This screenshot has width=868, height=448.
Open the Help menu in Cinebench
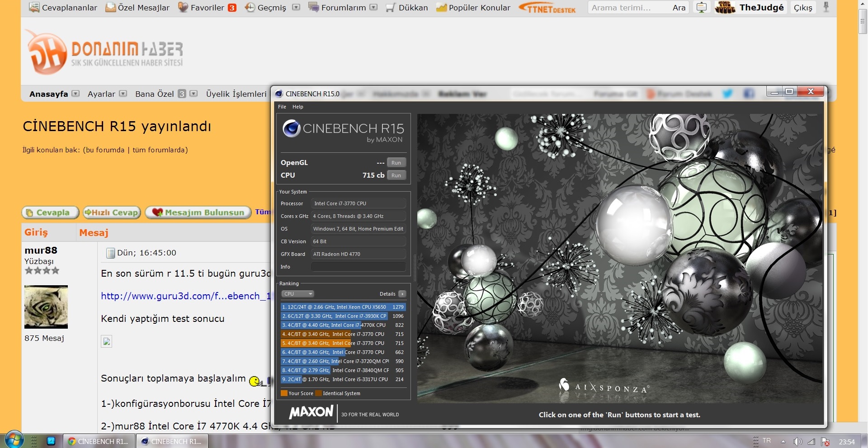click(297, 107)
